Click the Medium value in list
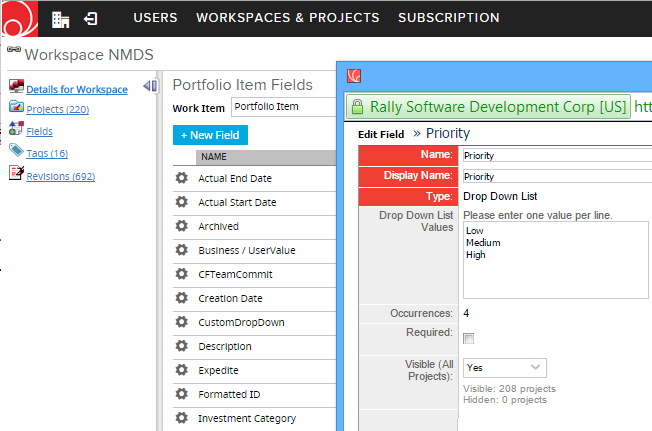Viewport: 652px width, 431px height. point(483,242)
